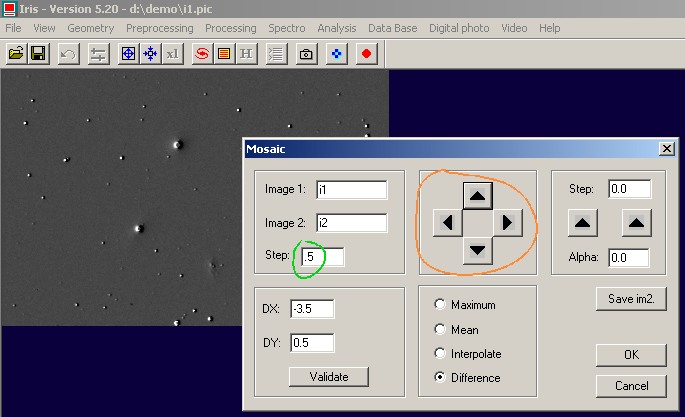Image resolution: width=685 pixels, height=417 pixels.
Task: Click the x1 zoom reset icon
Action: coord(173,54)
